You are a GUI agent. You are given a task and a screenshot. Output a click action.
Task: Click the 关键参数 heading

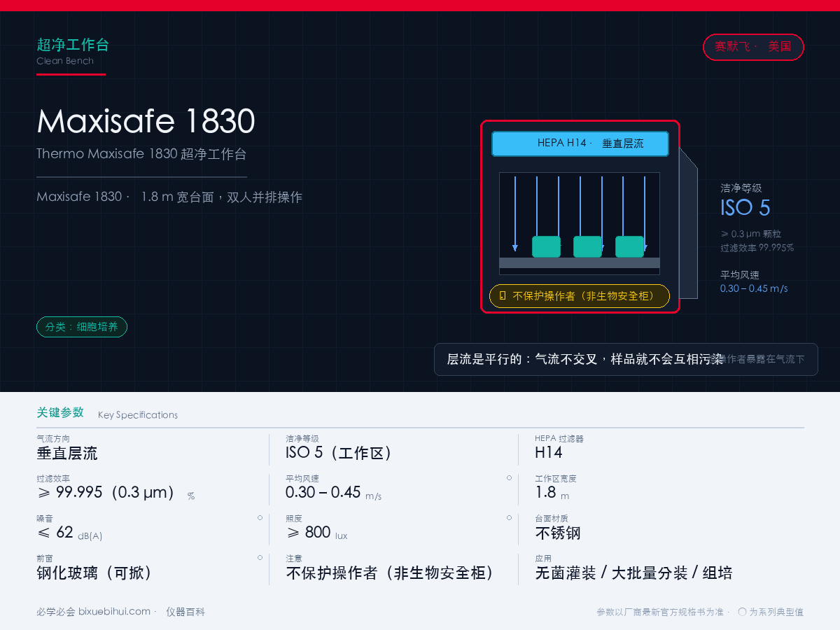tap(60, 412)
